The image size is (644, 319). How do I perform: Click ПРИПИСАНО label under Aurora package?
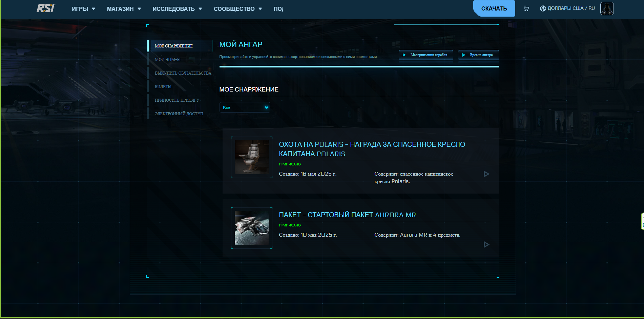tap(290, 225)
